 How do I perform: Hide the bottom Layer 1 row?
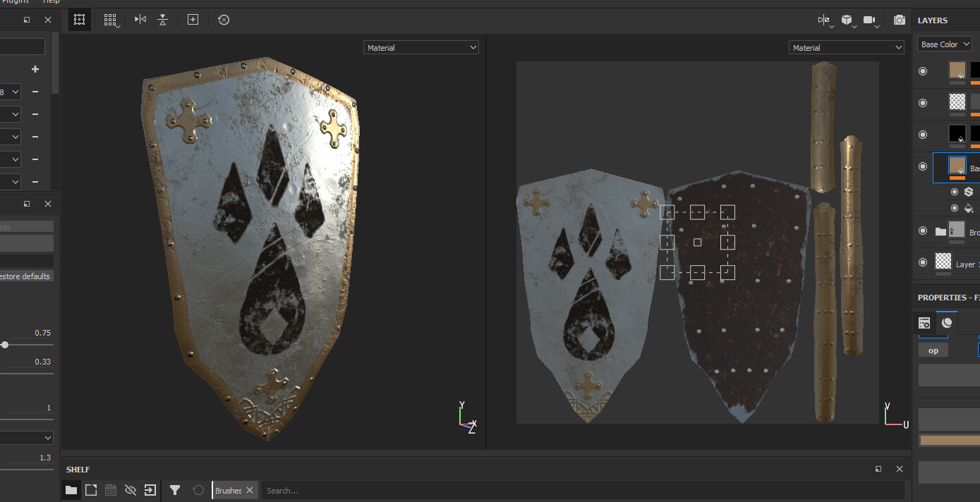(x=923, y=262)
